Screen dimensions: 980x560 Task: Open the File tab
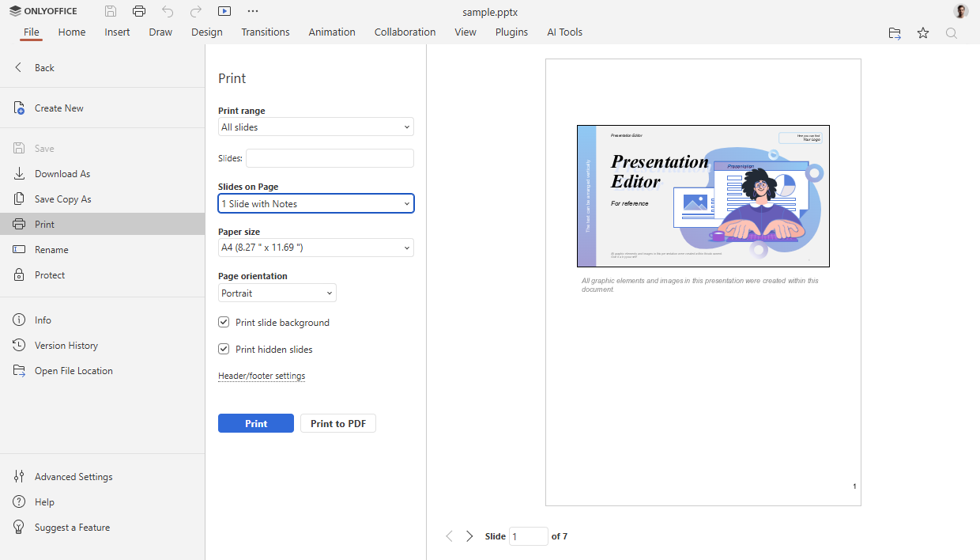[32, 32]
